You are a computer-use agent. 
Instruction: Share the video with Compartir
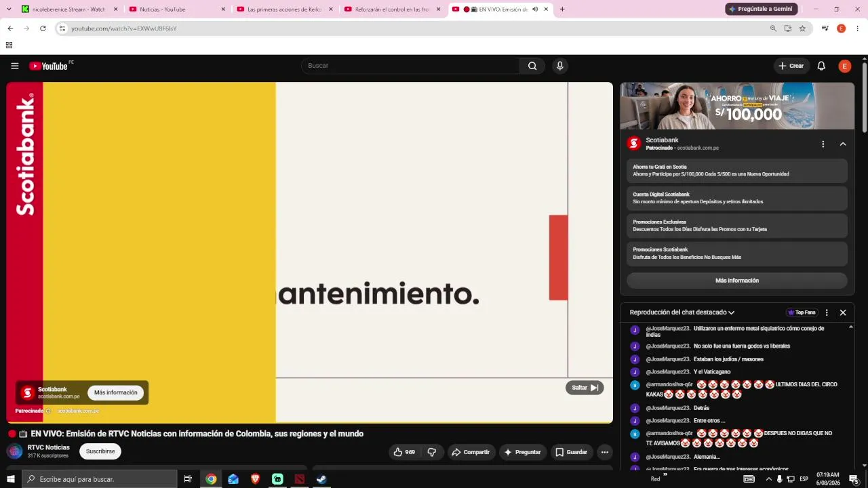pyautogui.click(x=471, y=452)
